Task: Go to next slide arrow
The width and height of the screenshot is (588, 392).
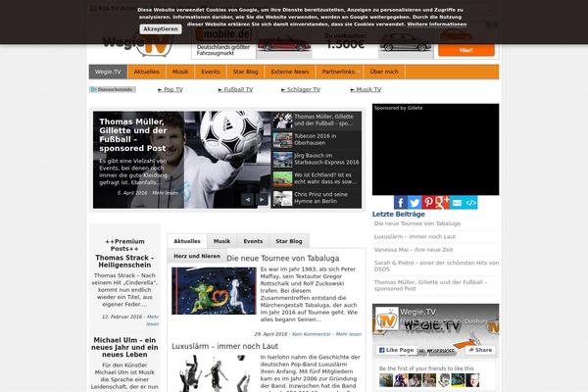Action: [x=262, y=200]
